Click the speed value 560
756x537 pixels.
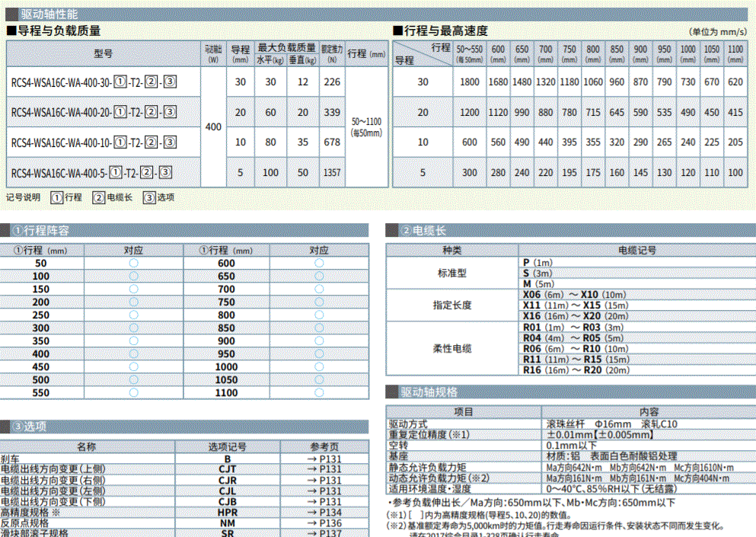point(498,142)
